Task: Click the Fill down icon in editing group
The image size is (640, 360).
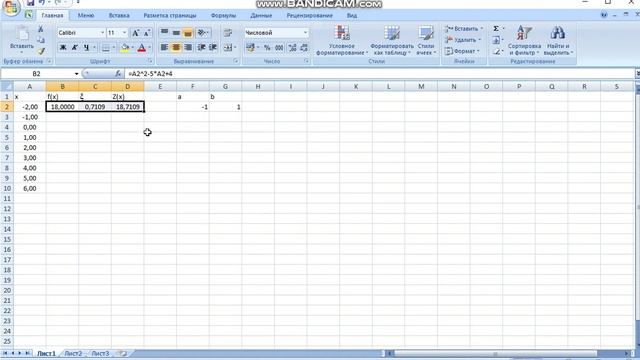Action: 496,40
